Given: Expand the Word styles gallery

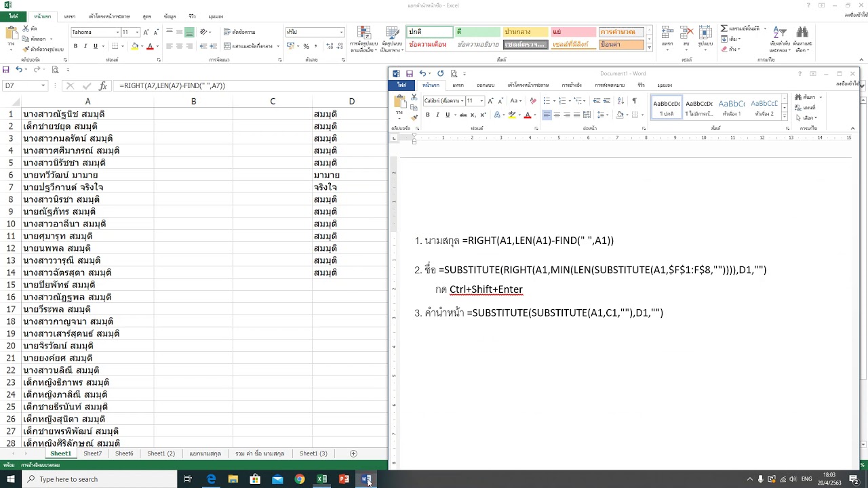Looking at the screenshot, I should 785,115.
